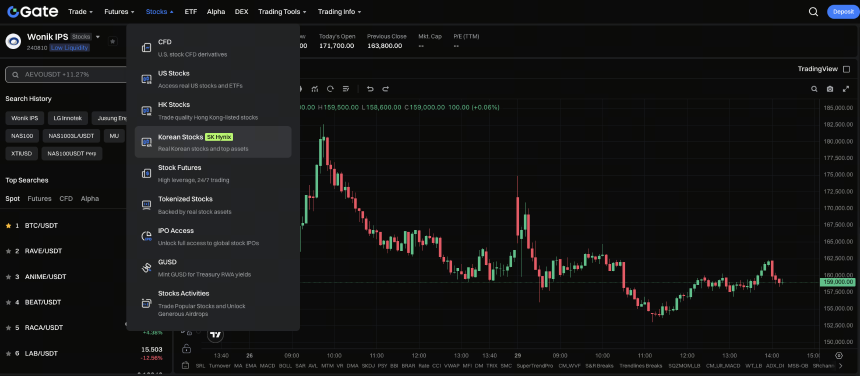860x376 pixels.
Task: Select MU search history chip
Action: (114, 135)
